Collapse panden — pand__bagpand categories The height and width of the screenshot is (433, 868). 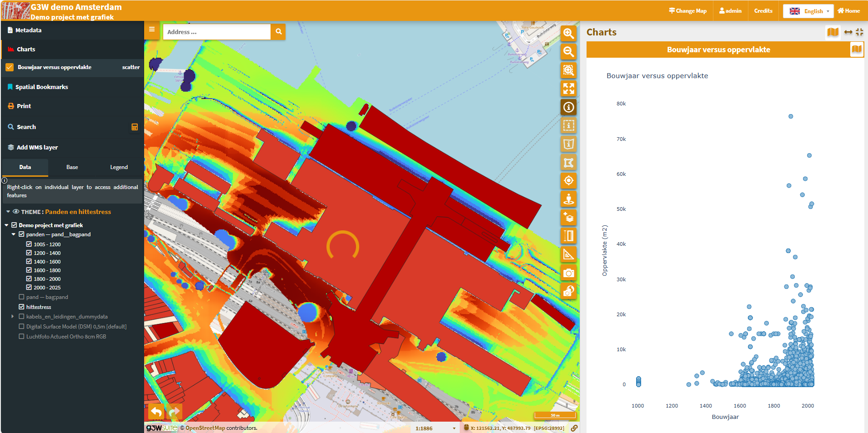coord(14,234)
